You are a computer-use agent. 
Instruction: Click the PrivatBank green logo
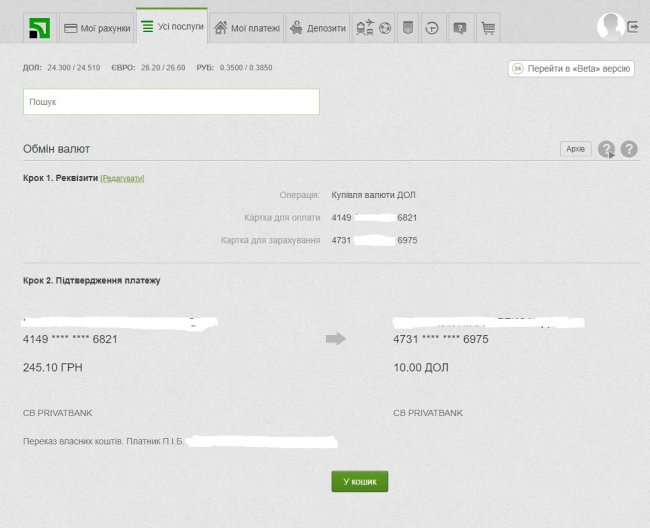(x=39, y=28)
